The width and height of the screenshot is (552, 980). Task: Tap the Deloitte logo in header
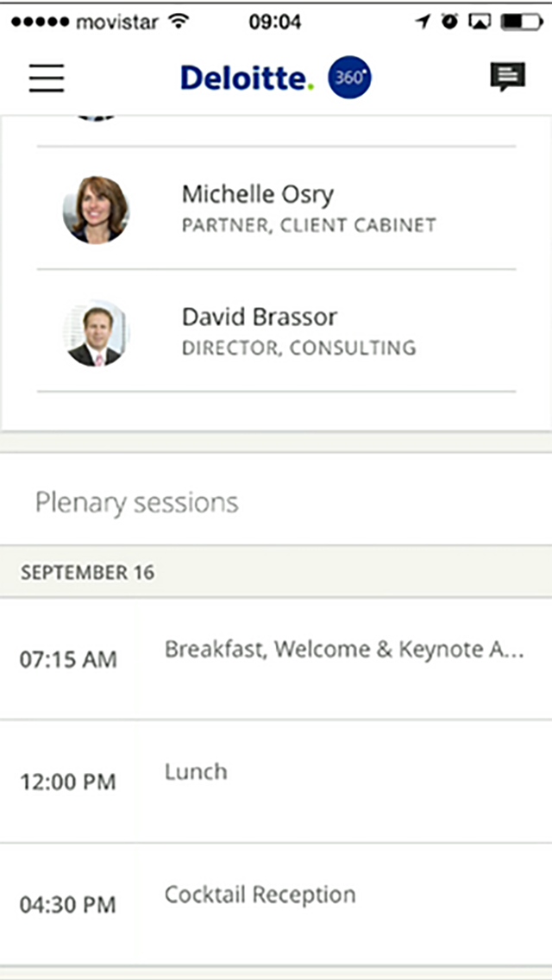[248, 79]
